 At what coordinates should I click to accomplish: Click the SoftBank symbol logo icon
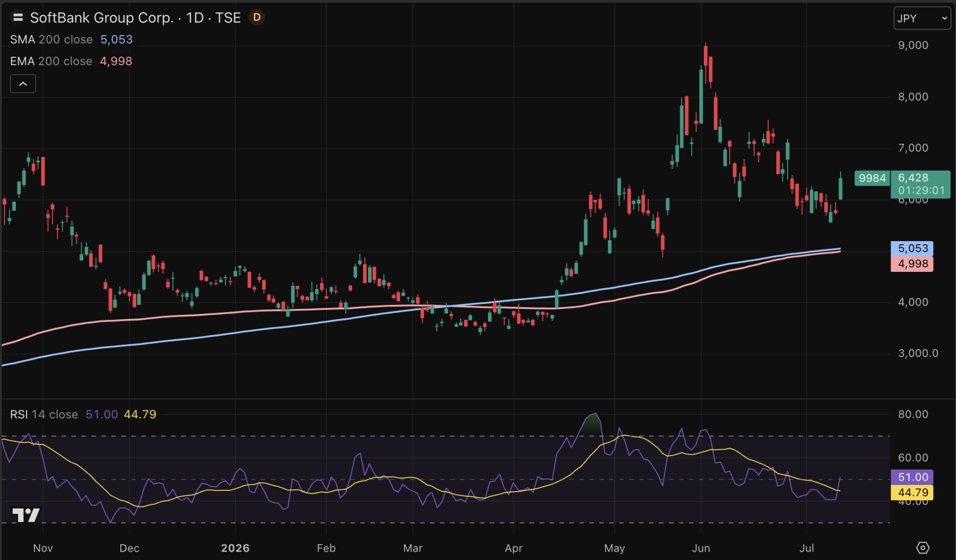click(18, 18)
